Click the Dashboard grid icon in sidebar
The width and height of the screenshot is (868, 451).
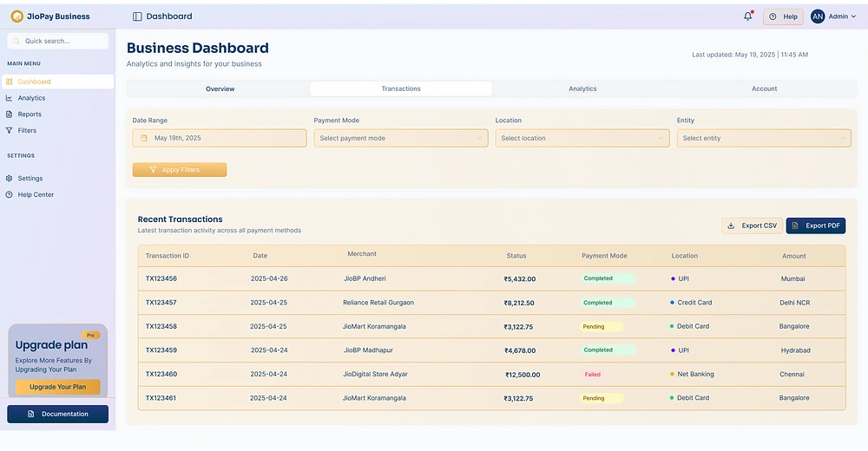coord(9,82)
